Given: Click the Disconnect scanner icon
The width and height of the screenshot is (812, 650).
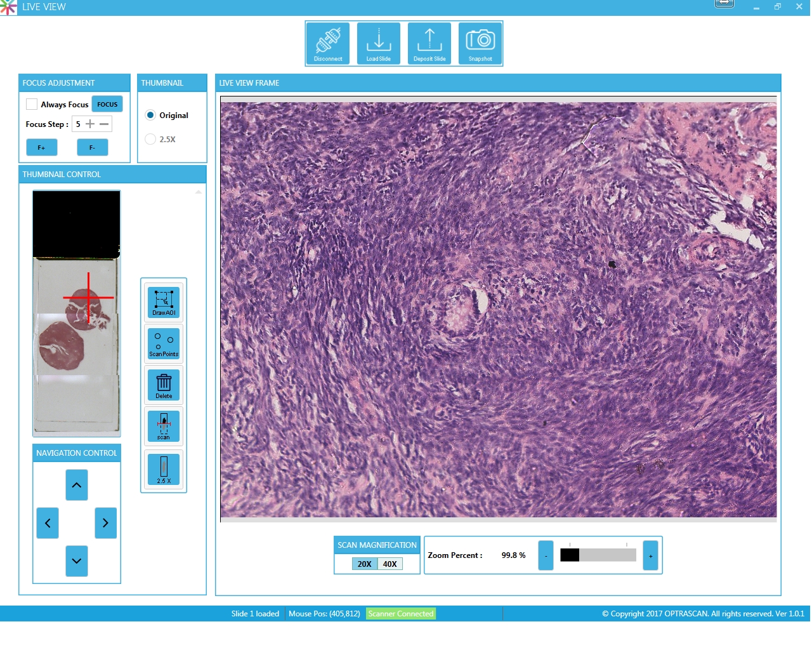Looking at the screenshot, I should coord(328,43).
